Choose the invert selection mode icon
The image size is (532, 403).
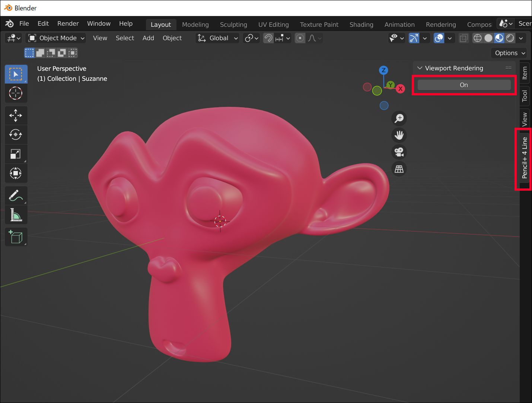(x=62, y=53)
